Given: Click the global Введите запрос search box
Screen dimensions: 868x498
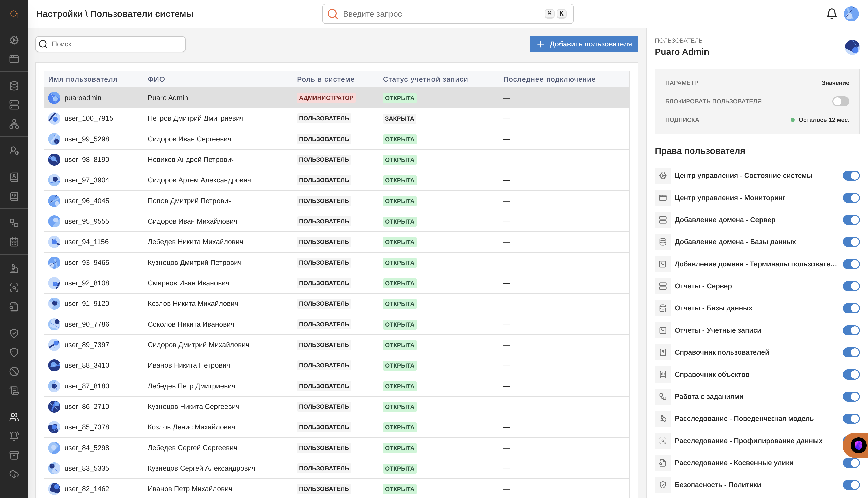Looking at the screenshot, I should 441,14.
